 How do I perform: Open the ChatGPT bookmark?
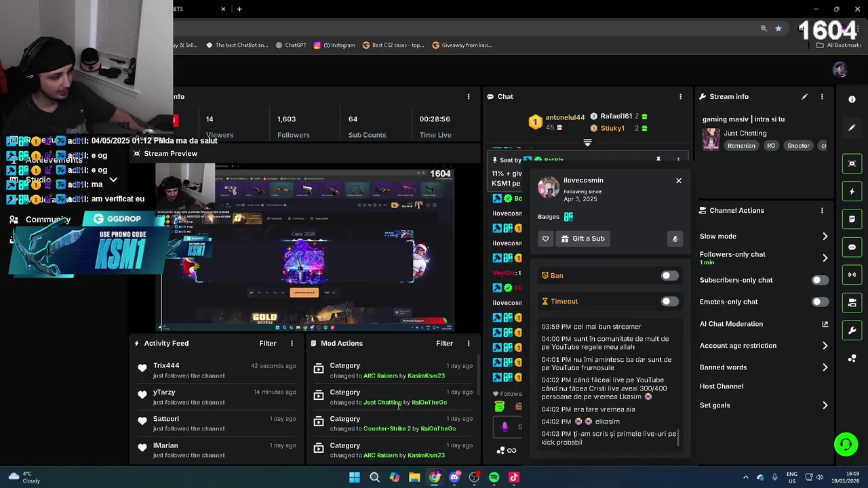pos(291,45)
